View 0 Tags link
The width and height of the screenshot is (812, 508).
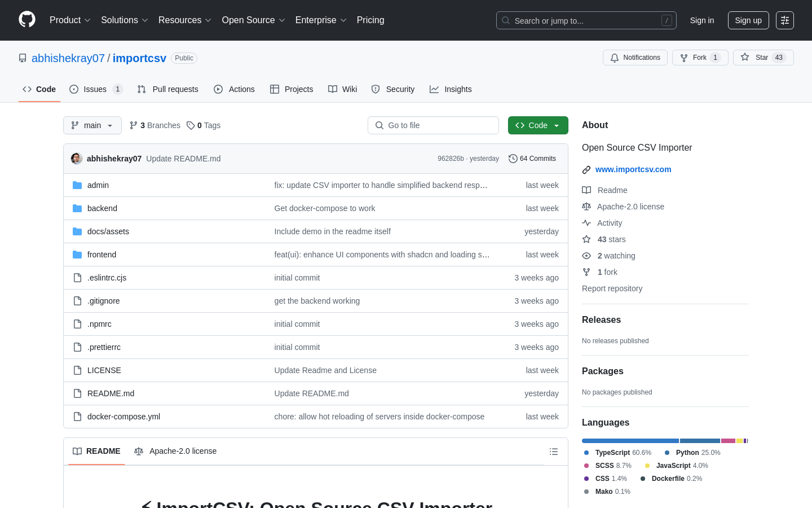pos(204,125)
